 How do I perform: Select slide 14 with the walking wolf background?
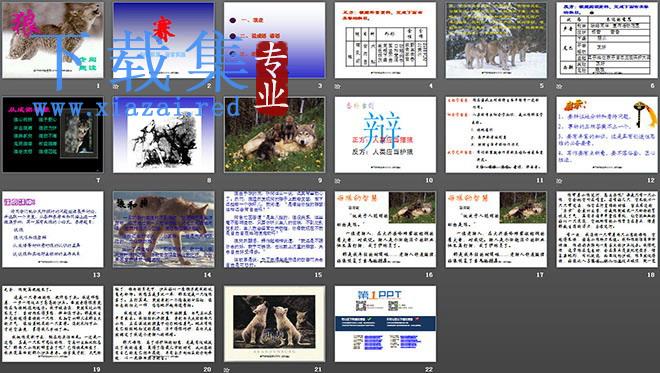(x=163, y=229)
